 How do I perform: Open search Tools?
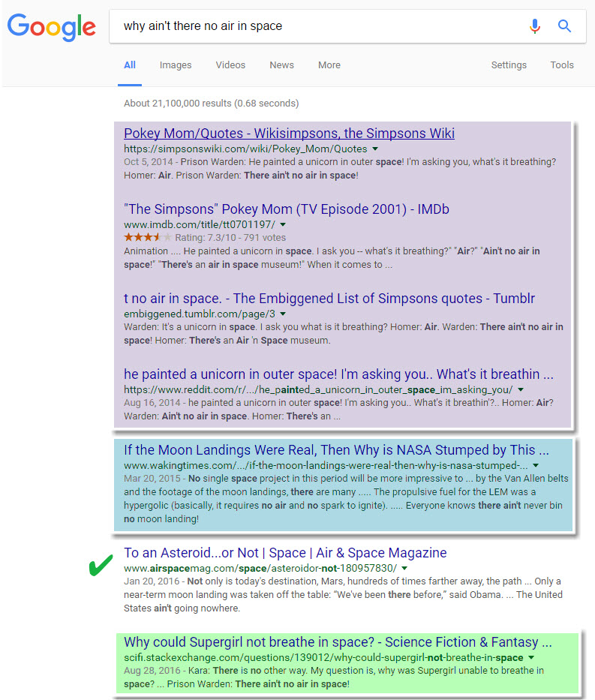(562, 65)
